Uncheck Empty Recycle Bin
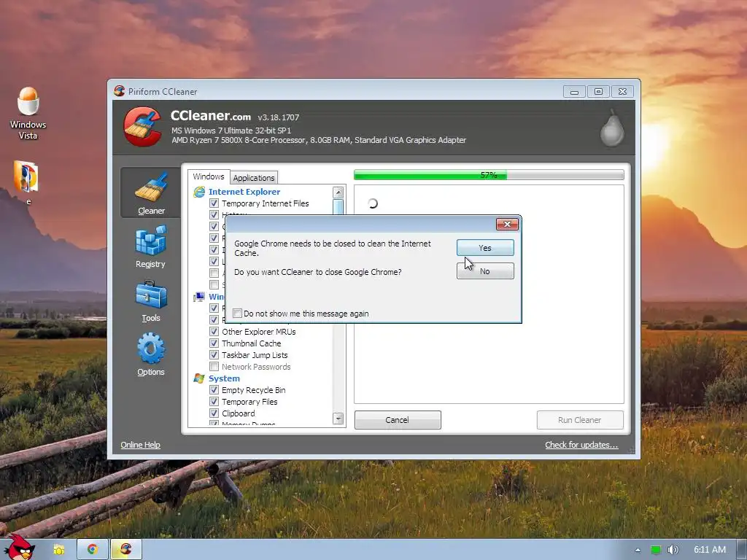 214,389
